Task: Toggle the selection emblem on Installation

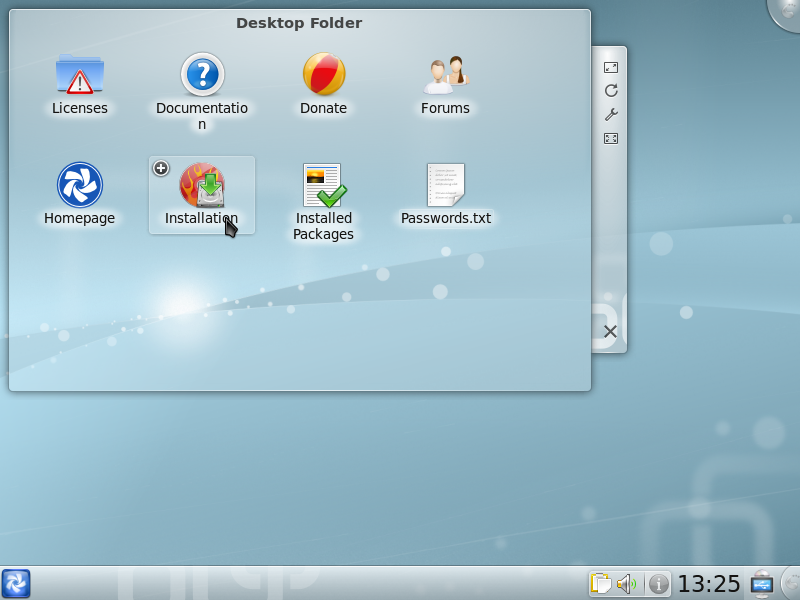Action: click(161, 168)
